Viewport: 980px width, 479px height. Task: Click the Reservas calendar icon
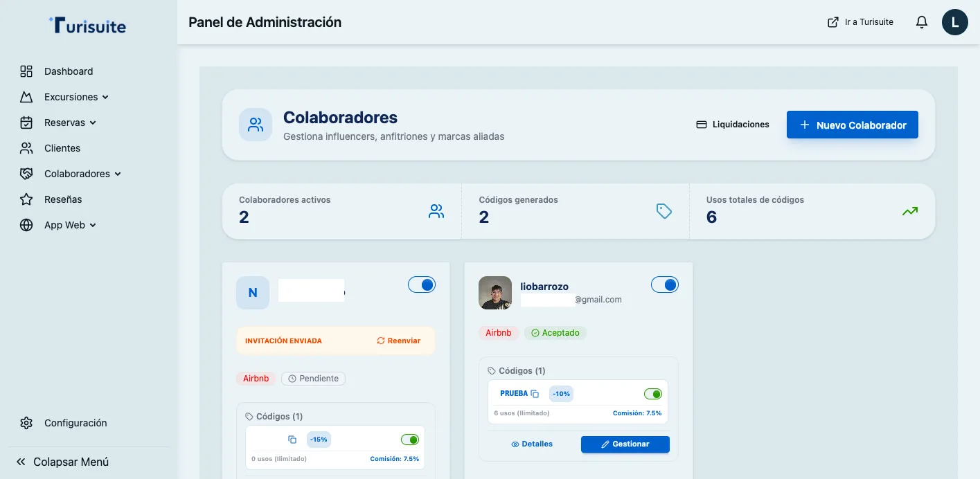[26, 123]
